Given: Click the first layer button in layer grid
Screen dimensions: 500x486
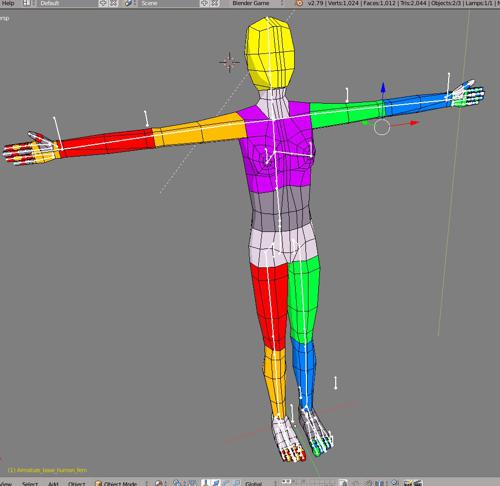Looking at the screenshot, I should (283, 481).
